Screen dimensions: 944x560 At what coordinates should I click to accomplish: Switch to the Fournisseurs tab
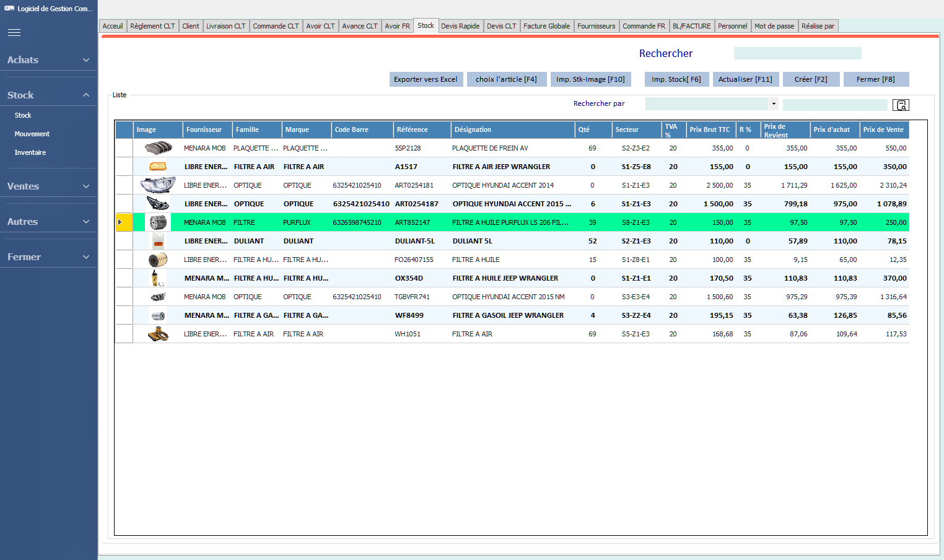tap(597, 26)
